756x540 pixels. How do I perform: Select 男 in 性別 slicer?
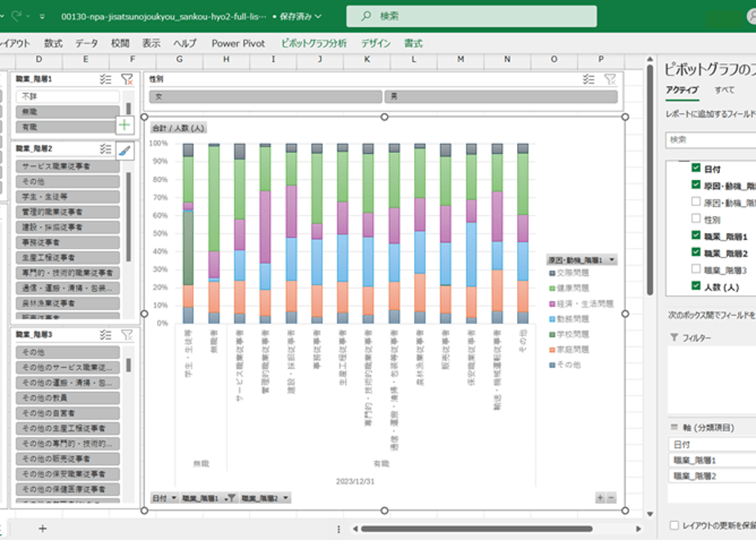coord(501,97)
